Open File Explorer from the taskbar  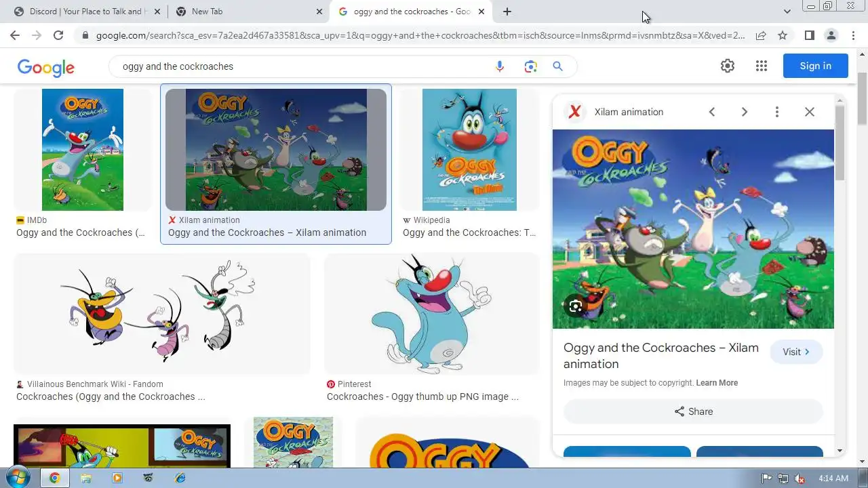pyautogui.click(x=86, y=478)
